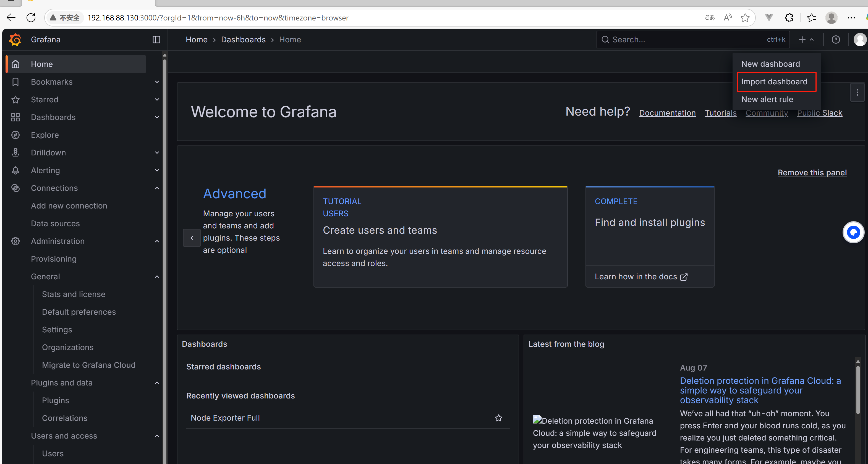The height and width of the screenshot is (464, 868).
Task: Expand the Alerting section chevron
Action: tap(157, 170)
